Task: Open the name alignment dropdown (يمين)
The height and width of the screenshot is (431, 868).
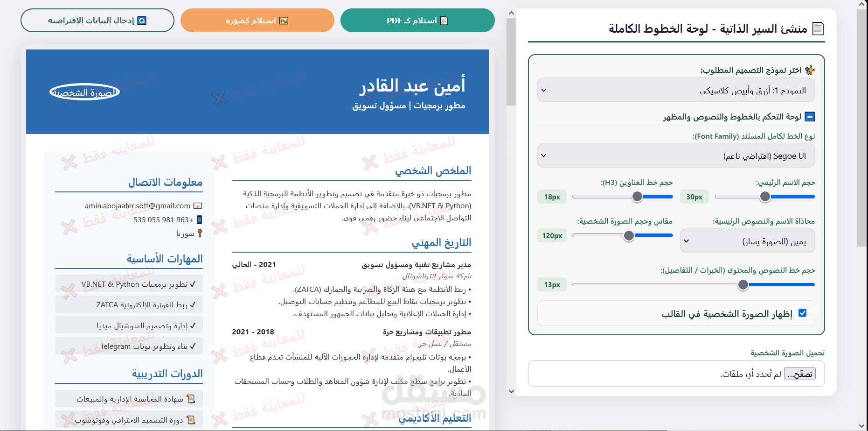Action: tap(748, 241)
